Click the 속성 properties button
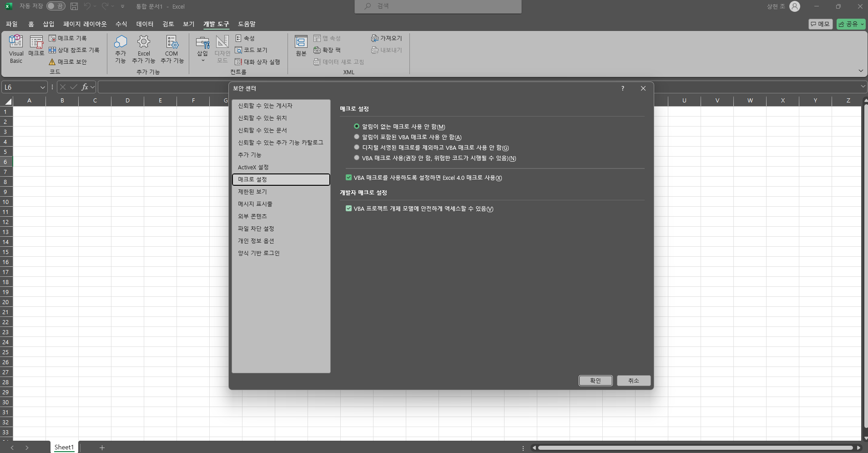Viewport: 868px width, 453px height. point(245,38)
